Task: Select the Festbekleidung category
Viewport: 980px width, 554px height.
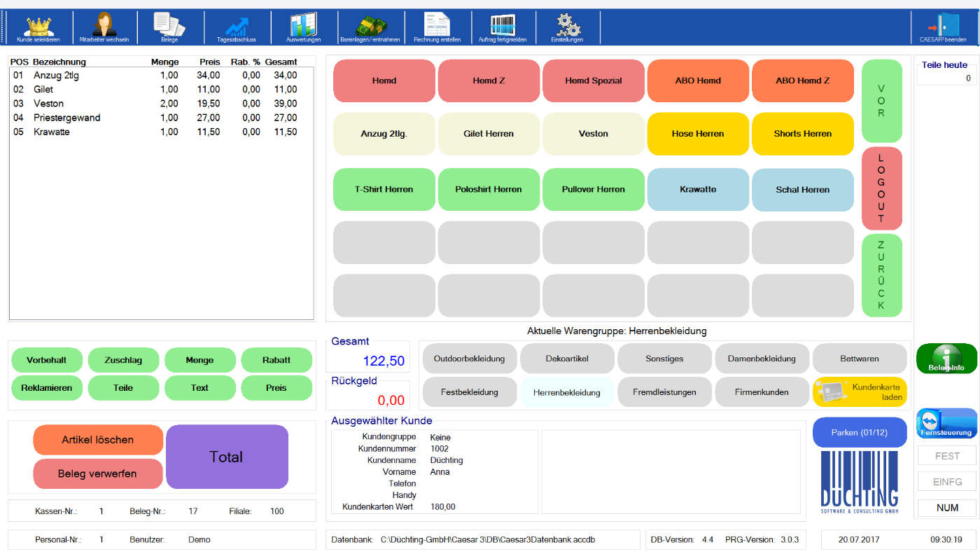Action: pyautogui.click(x=469, y=392)
